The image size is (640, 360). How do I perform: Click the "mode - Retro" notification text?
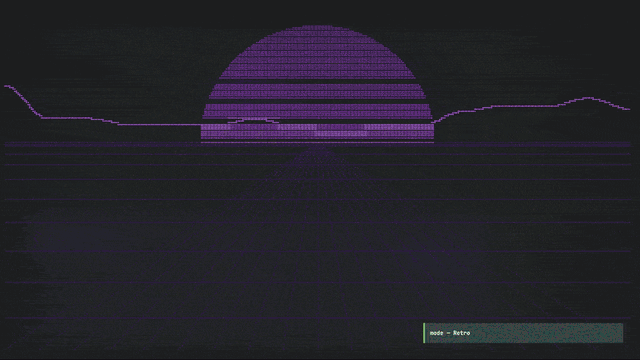[450, 333]
